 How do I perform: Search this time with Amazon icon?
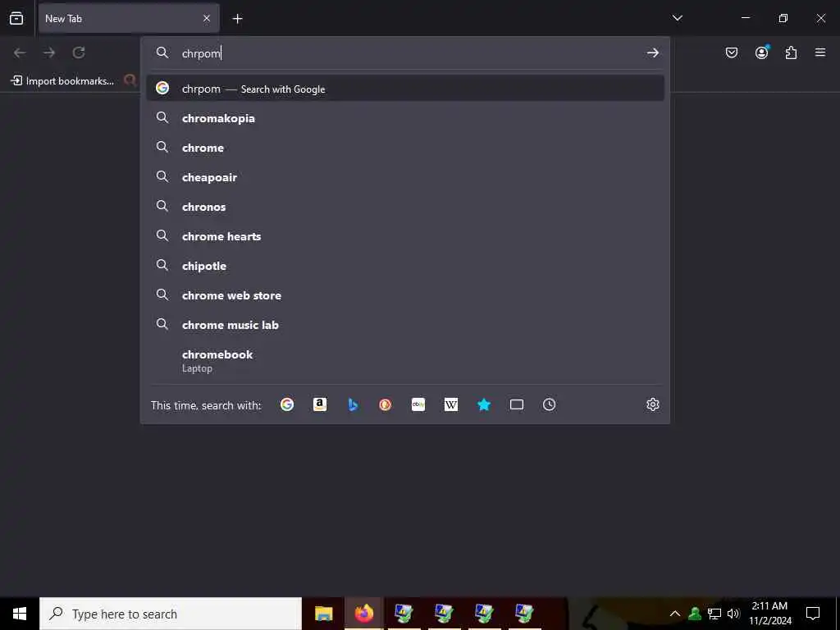click(320, 404)
